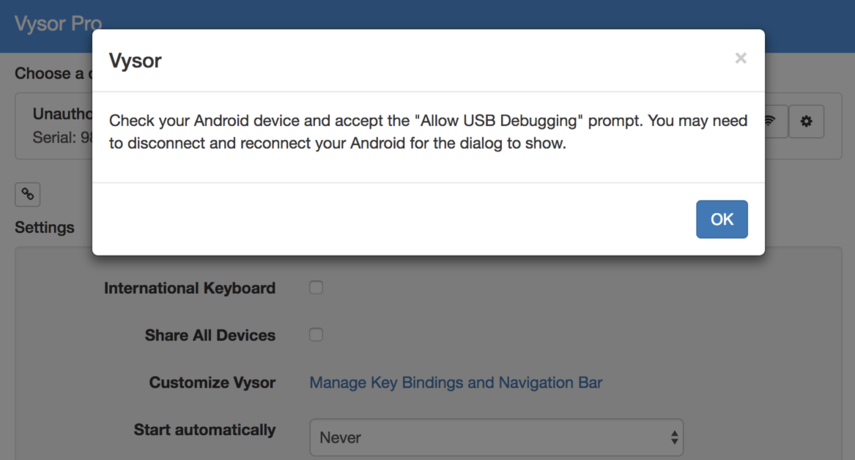Image resolution: width=855 pixels, height=460 pixels.
Task: Click the dropdown arrows beside Never
Action: click(674, 437)
